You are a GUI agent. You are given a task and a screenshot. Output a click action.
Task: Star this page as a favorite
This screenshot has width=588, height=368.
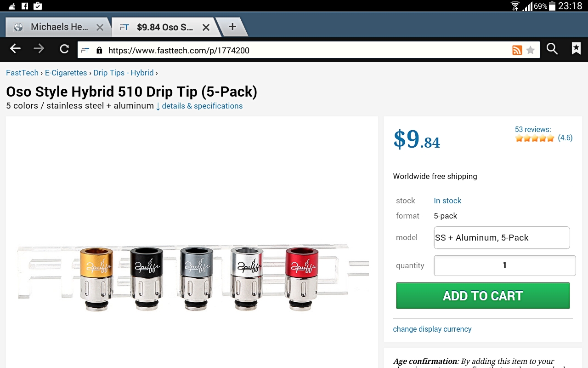tap(531, 50)
